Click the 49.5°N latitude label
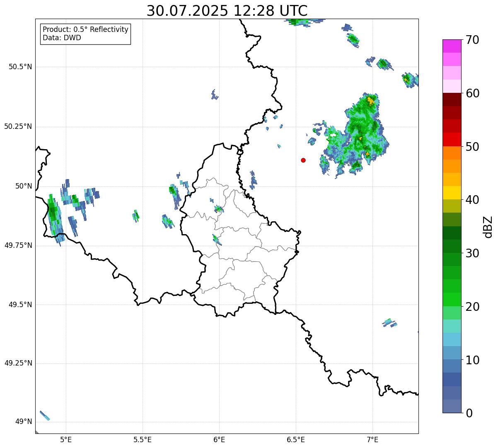The height and width of the screenshot is (448, 498). tap(20, 305)
